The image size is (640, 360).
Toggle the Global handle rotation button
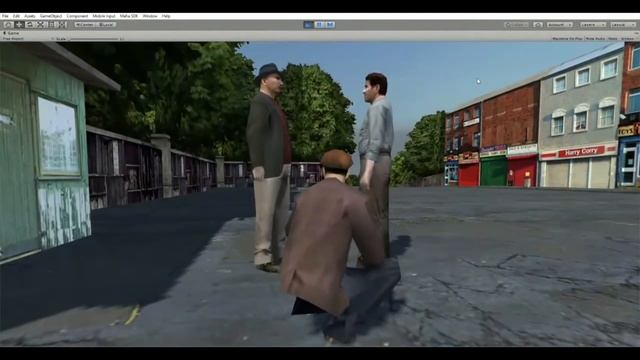[x=106, y=25]
